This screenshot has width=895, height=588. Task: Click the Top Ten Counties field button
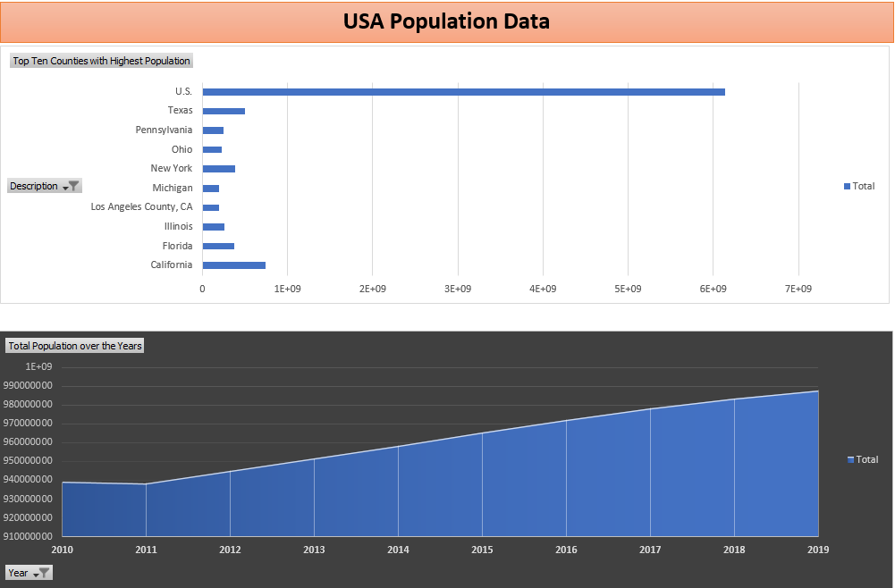(101, 61)
